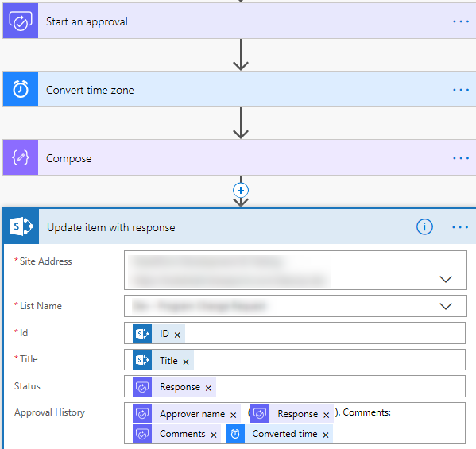Expand the Compose action card
This screenshot has height=449, width=476.
click(x=239, y=157)
